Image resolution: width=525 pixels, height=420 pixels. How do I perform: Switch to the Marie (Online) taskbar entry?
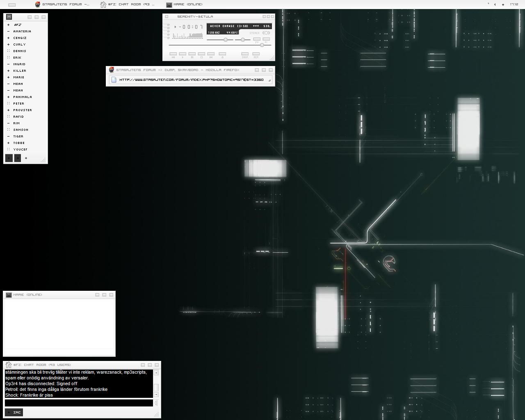tap(185, 5)
